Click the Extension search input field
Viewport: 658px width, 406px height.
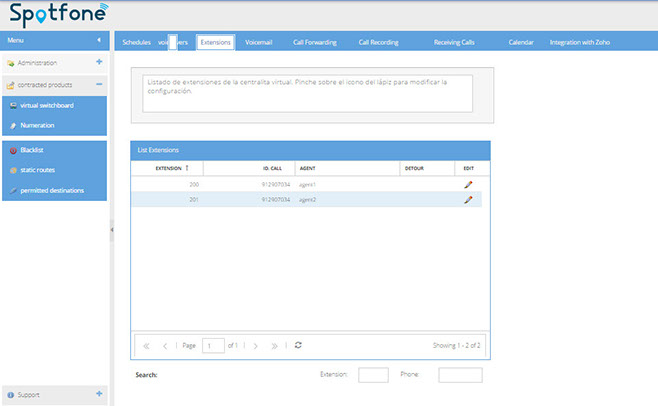click(x=373, y=375)
